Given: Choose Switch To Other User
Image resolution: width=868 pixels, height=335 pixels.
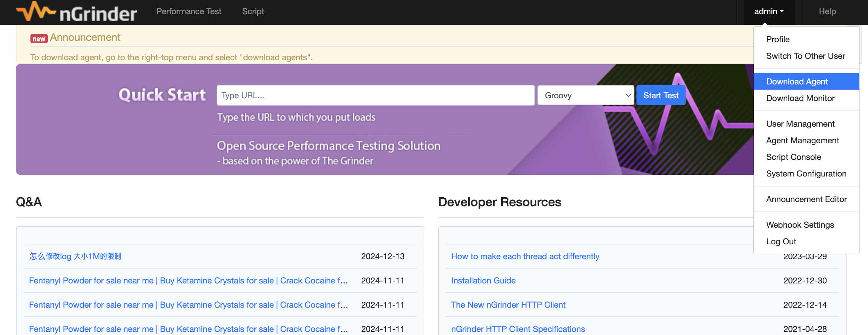Looking at the screenshot, I should tap(806, 56).
